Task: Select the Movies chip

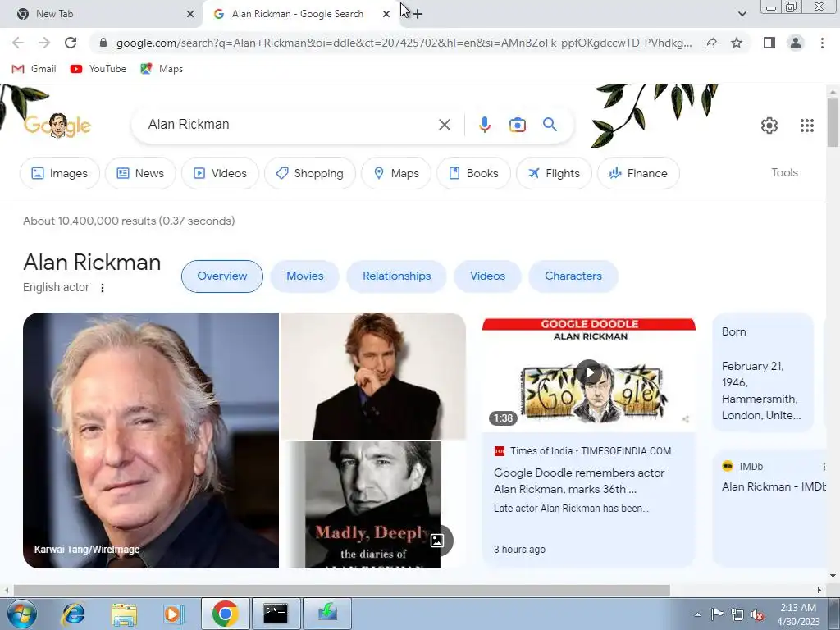Action: coord(305,276)
